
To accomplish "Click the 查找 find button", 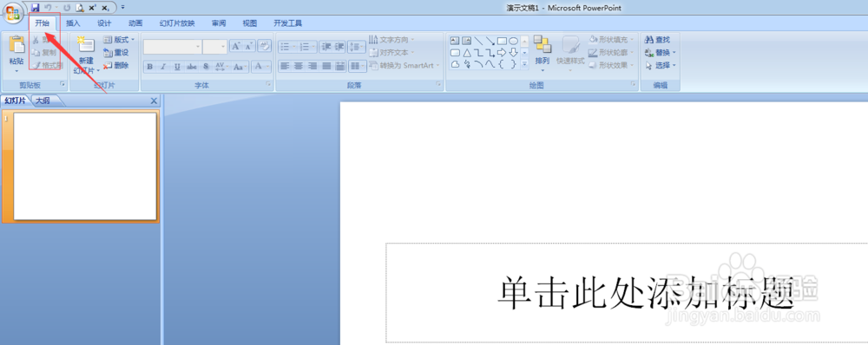I will click(x=658, y=40).
